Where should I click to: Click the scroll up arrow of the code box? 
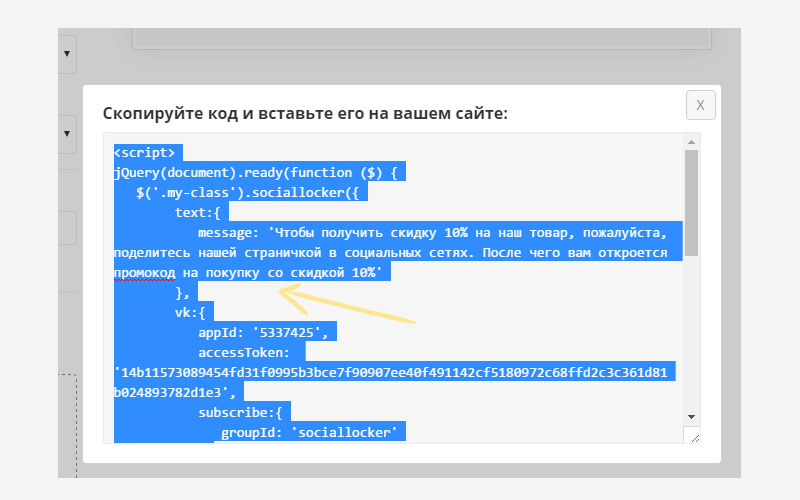click(x=691, y=142)
